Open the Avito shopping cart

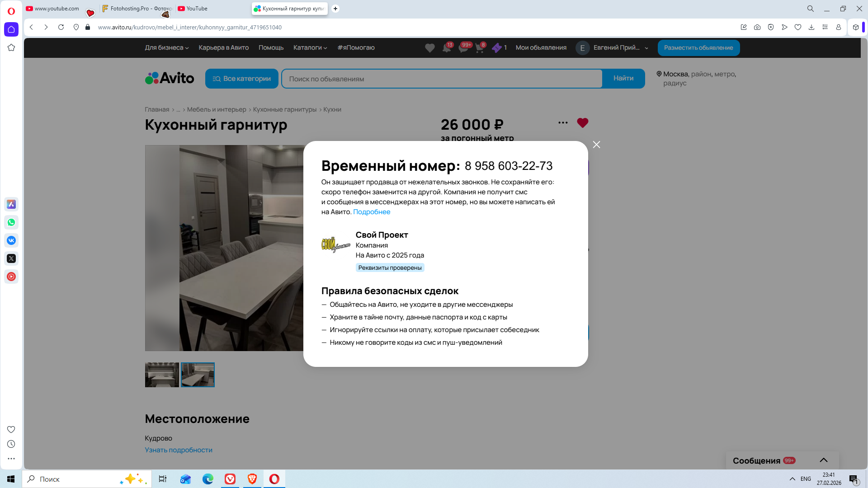point(480,48)
